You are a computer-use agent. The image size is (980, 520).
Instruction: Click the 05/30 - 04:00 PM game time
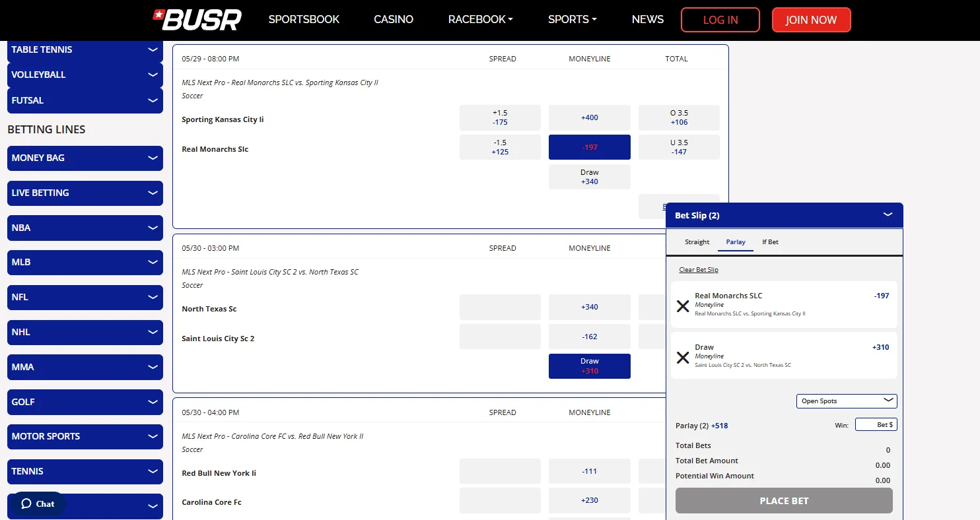click(x=210, y=412)
